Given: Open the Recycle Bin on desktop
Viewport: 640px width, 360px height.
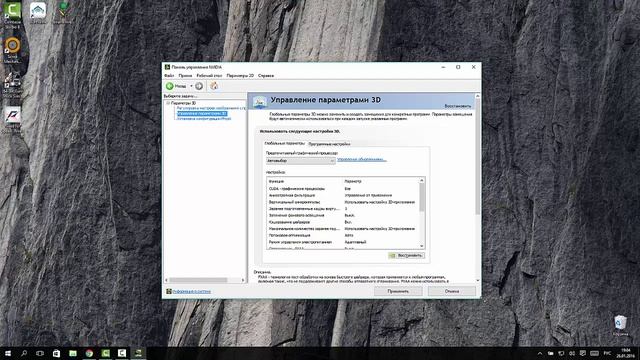Looking at the screenshot, I should 620,324.
